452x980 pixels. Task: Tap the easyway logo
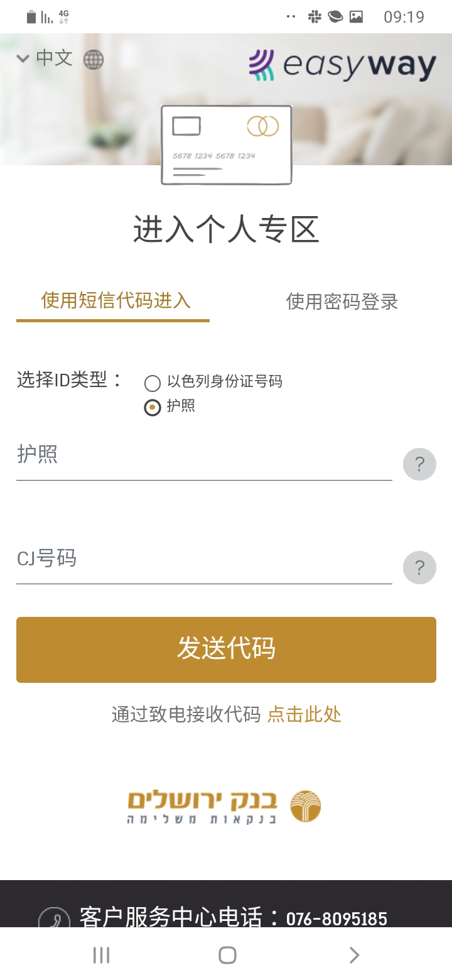342,66
